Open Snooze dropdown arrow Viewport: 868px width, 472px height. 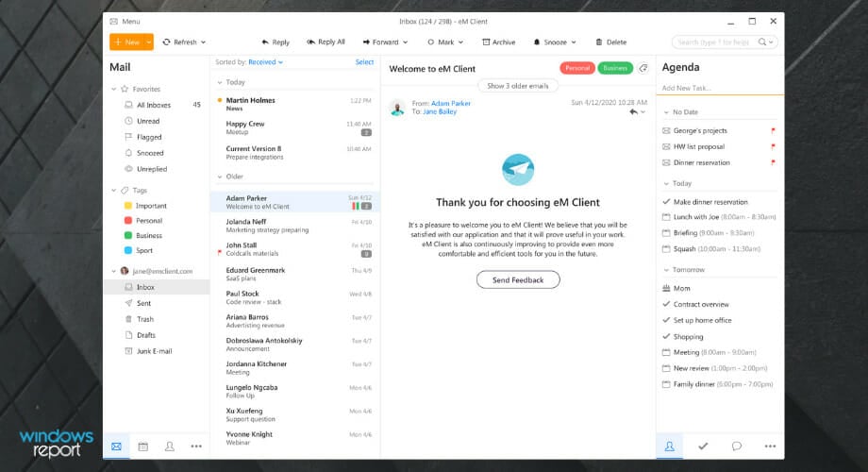pyautogui.click(x=574, y=42)
